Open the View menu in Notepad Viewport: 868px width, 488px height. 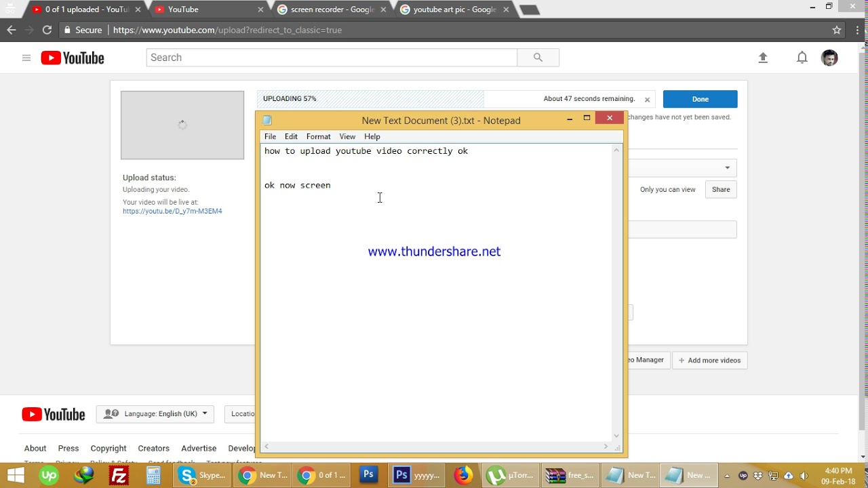pos(347,136)
